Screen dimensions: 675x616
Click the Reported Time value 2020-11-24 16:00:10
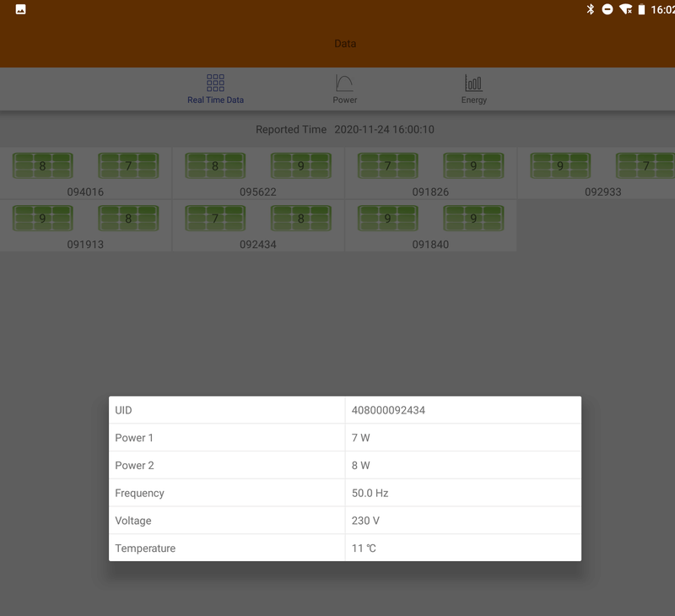(384, 130)
